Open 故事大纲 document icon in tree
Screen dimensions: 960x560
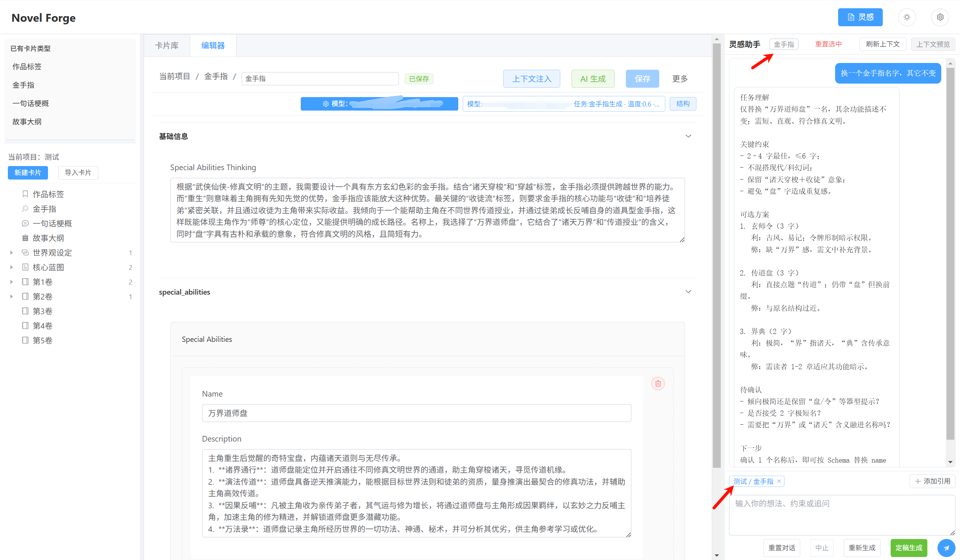coord(25,238)
